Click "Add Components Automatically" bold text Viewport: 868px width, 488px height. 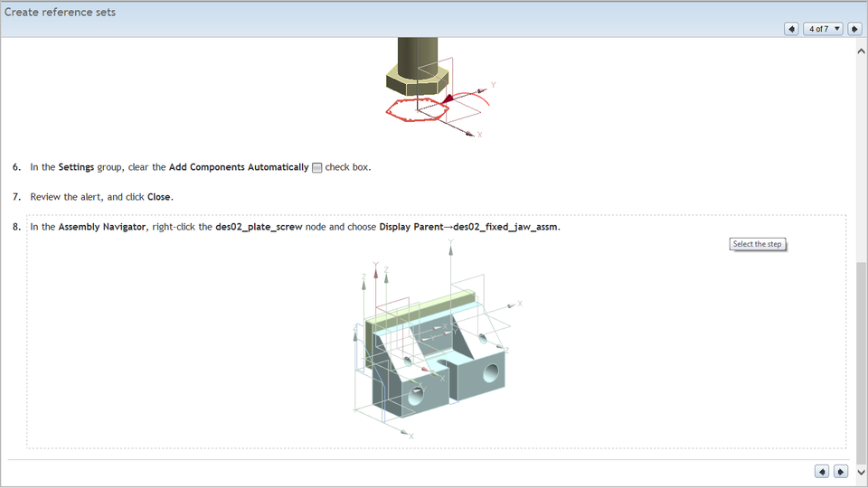[239, 167]
